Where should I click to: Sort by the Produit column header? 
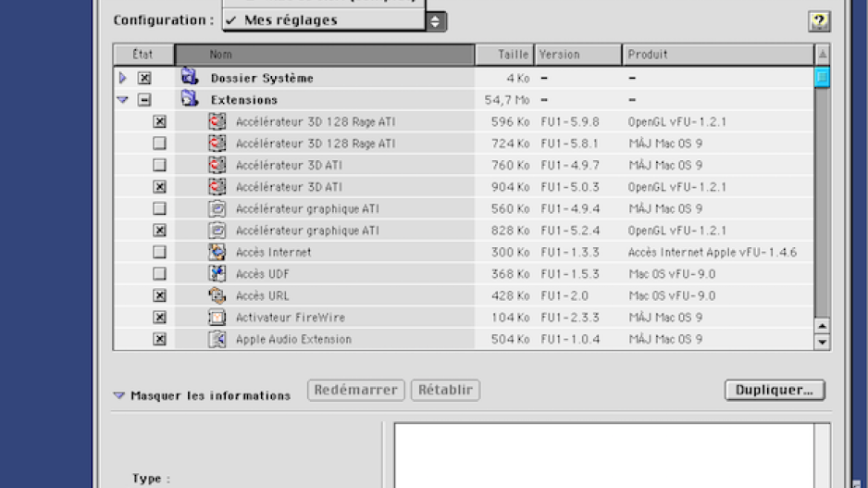click(x=718, y=55)
